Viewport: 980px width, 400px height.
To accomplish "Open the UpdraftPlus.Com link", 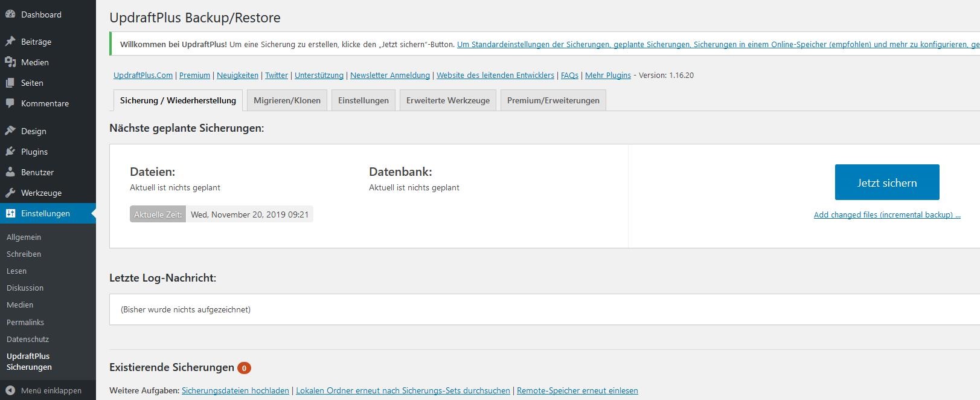I will [x=143, y=75].
